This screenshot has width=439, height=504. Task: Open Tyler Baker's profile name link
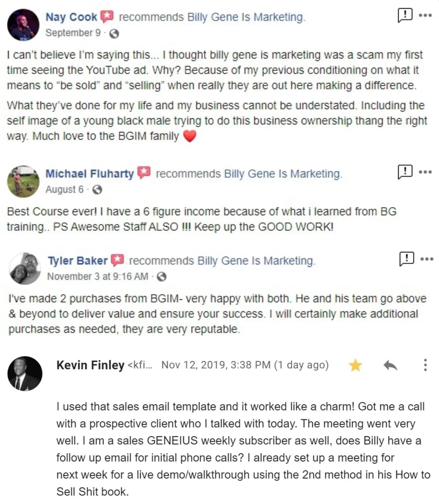click(78, 261)
